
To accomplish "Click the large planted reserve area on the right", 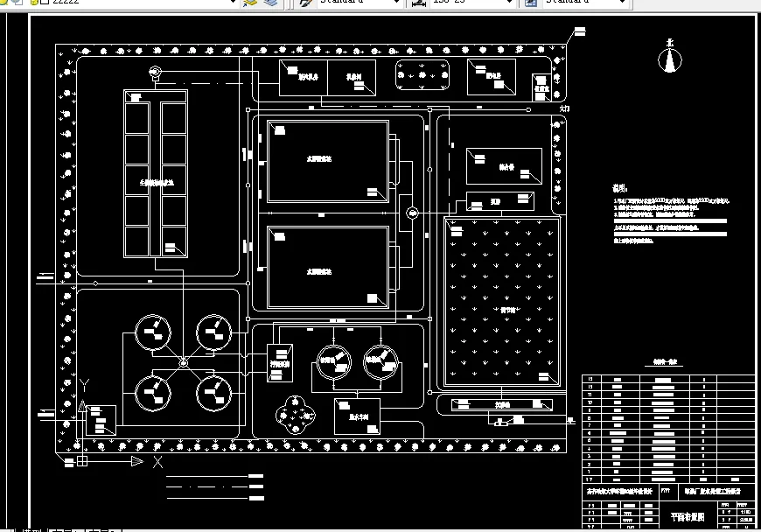I will click(502, 302).
